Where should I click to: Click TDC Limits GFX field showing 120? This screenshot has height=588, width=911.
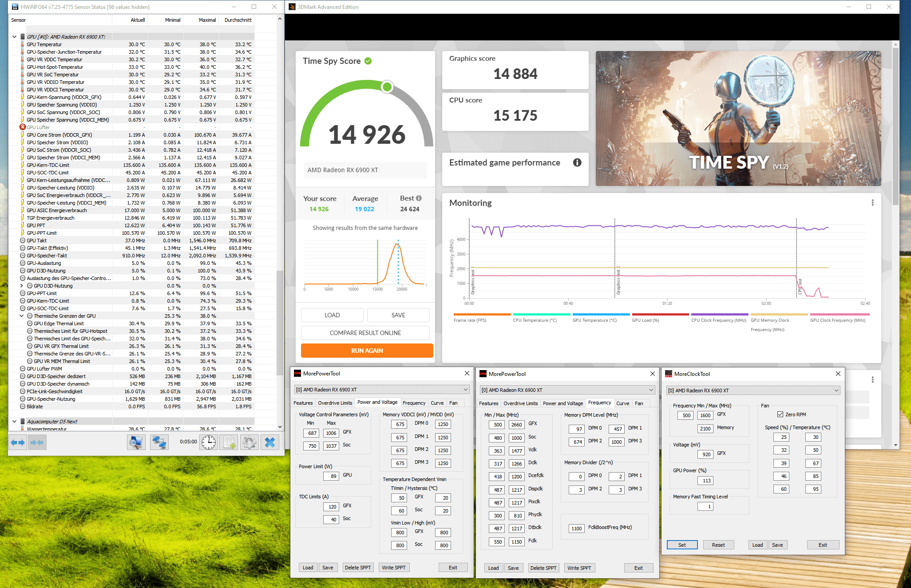(332, 507)
